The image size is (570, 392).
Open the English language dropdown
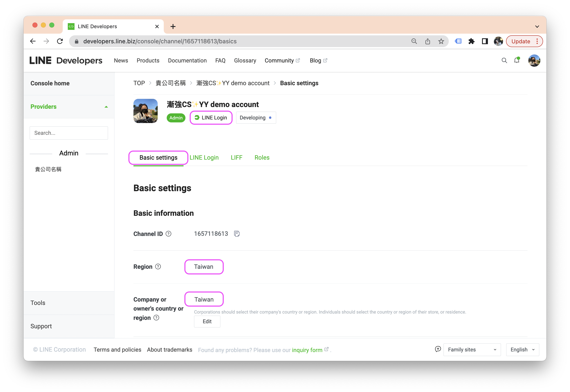pyautogui.click(x=522, y=350)
